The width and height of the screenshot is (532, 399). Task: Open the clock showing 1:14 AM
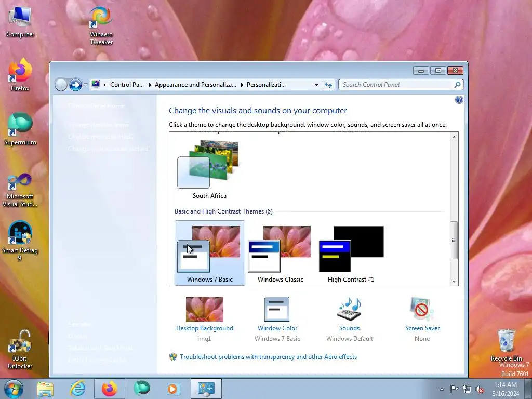506,389
